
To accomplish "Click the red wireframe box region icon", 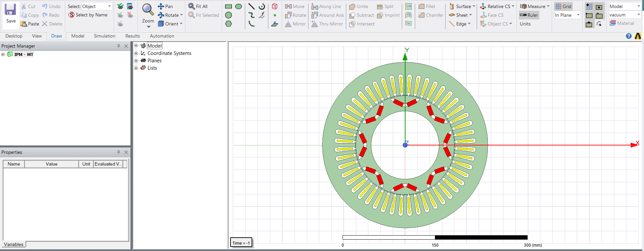I will (275, 6).
